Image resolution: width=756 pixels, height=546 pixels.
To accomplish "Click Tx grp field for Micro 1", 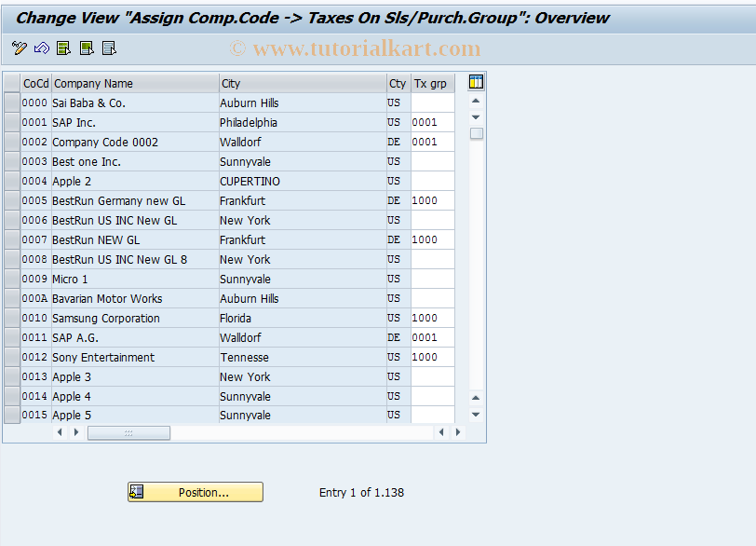I will 433,279.
